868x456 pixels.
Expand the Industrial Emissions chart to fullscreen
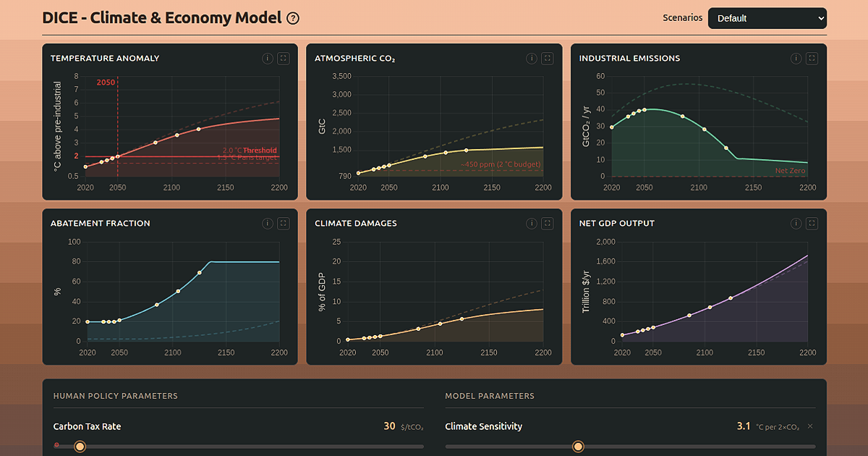point(812,59)
